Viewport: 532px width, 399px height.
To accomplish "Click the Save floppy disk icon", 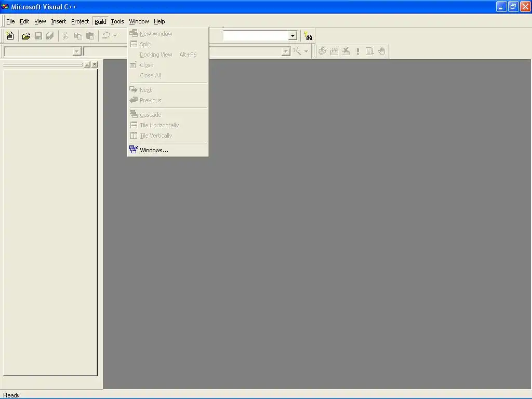I will (x=38, y=36).
